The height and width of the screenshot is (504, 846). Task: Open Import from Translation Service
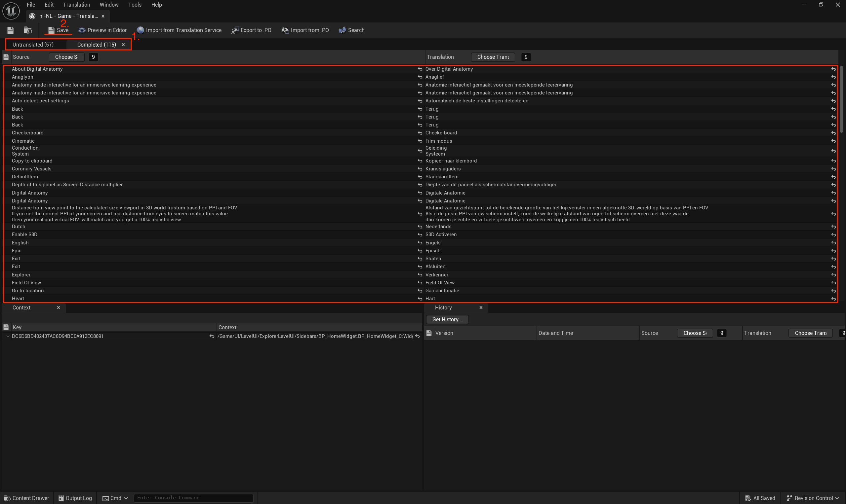pyautogui.click(x=179, y=30)
